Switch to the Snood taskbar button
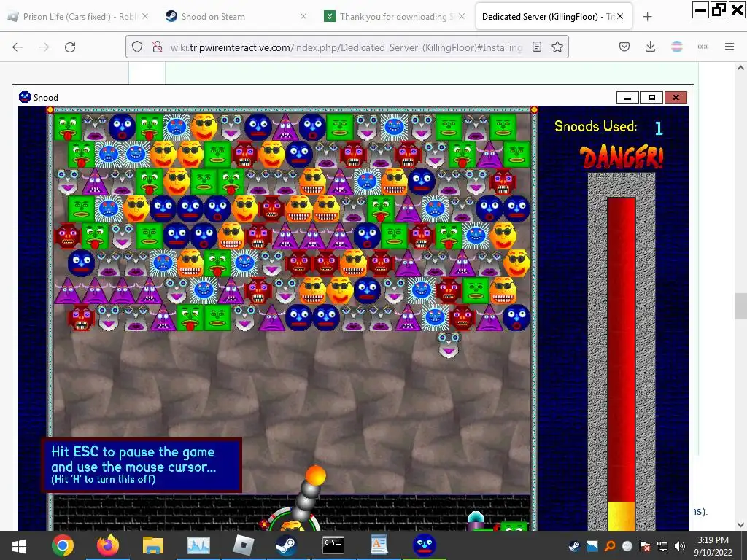 [x=424, y=545]
